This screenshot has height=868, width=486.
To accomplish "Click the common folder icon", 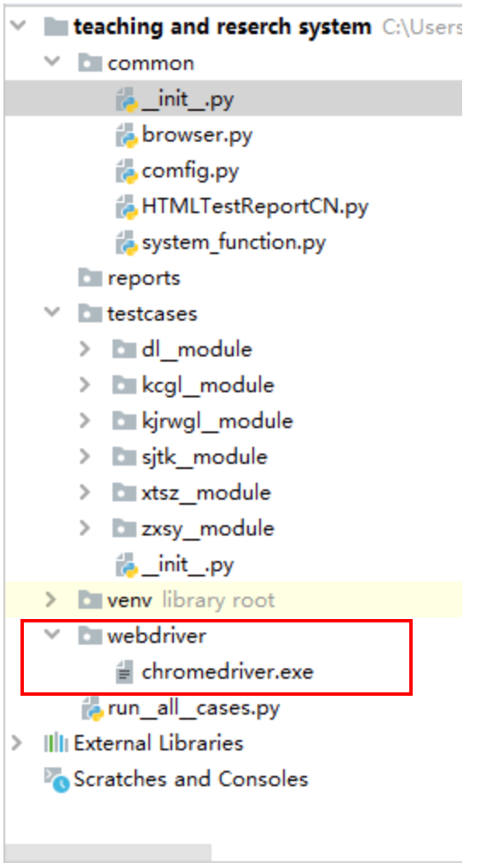I will [x=90, y=63].
